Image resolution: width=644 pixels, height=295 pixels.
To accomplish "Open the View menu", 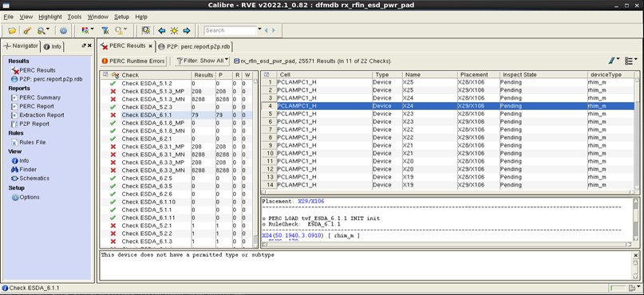I will tap(26, 17).
